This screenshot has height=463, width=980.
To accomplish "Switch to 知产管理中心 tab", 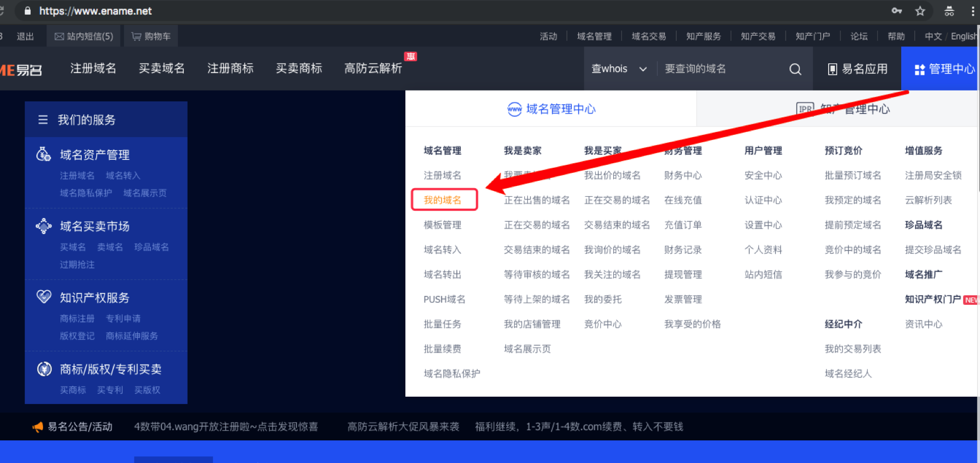I will [843, 109].
